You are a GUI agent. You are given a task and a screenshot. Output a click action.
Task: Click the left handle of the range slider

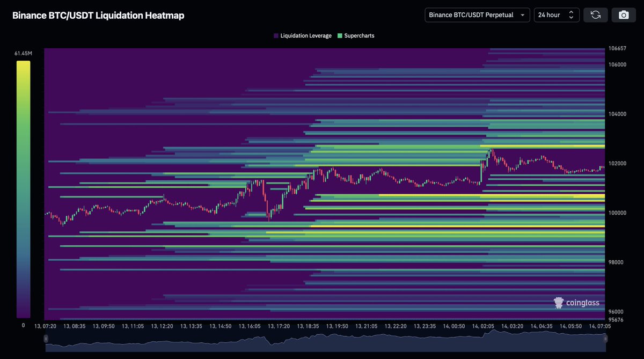(x=46, y=338)
